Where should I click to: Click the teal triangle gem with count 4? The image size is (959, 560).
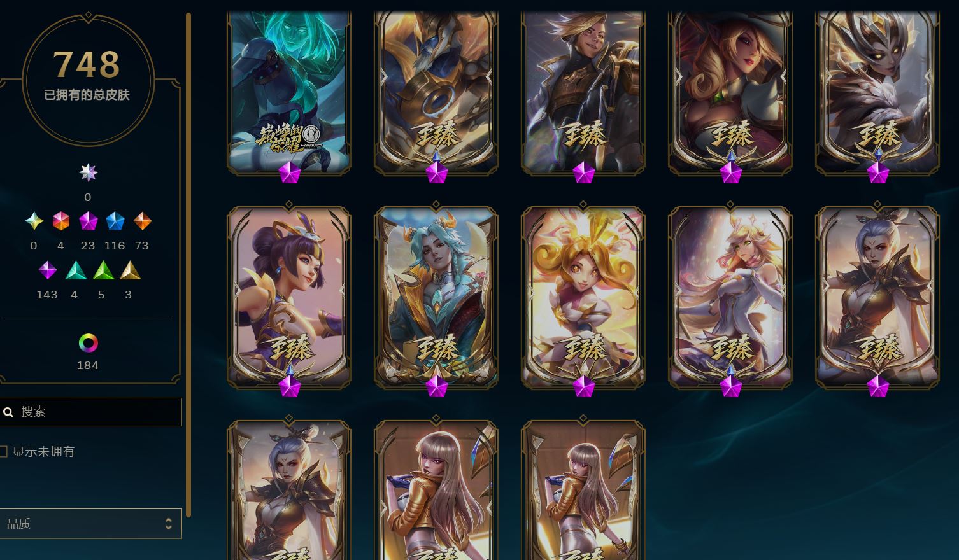point(75,270)
